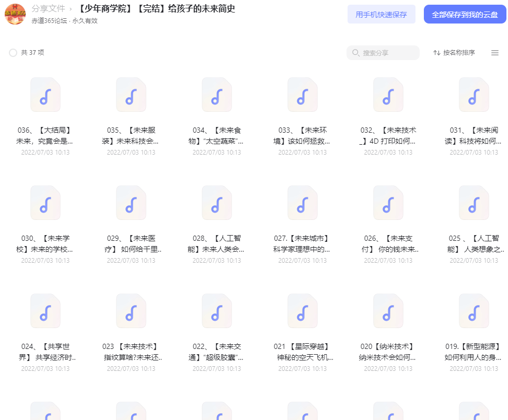The width and height of the screenshot is (508, 420).
Task: Select file name 035、【未来服装】未来科技会...
Action: pos(131,136)
